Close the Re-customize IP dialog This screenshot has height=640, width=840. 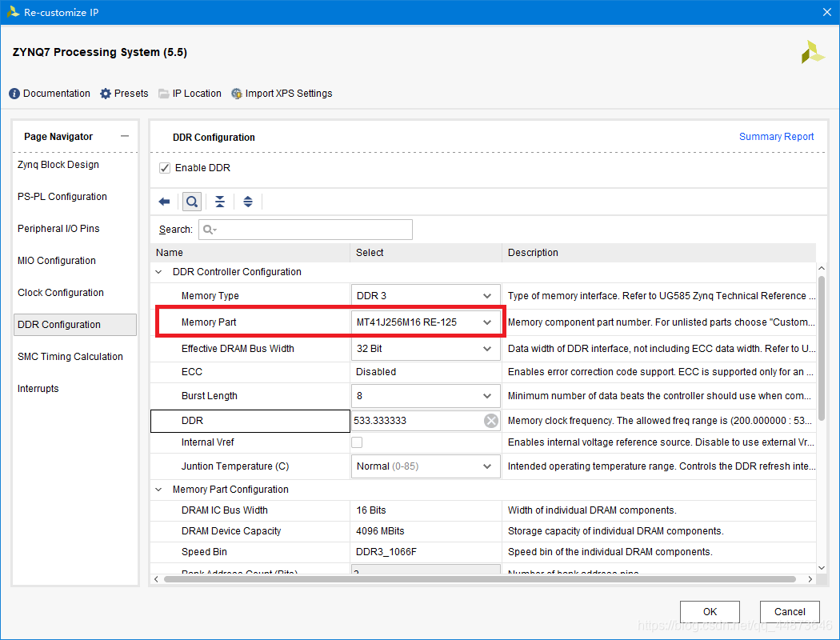(x=826, y=12)
